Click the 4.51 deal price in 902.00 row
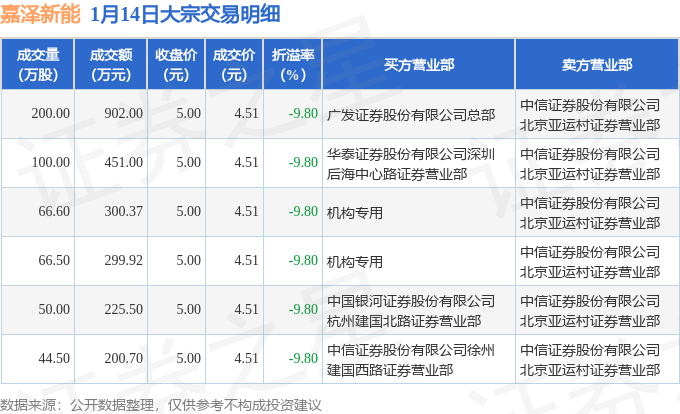Screen dimensions: 680x414 click(x=246, y=114)
